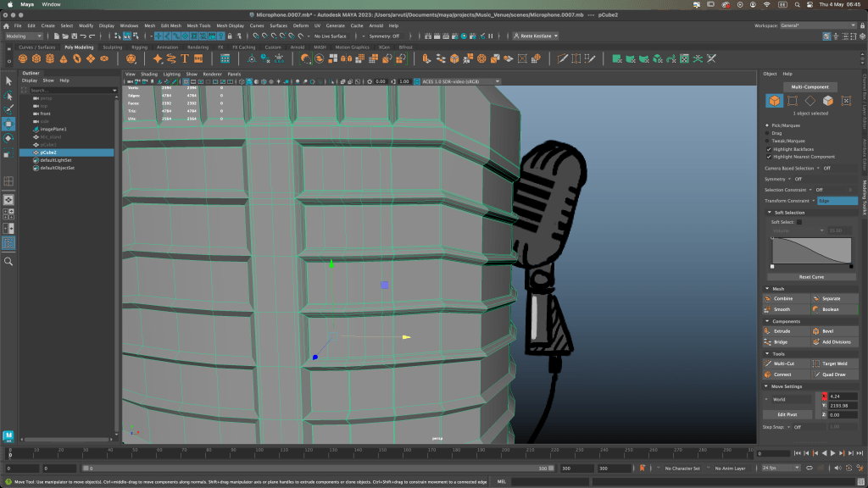Choose the Bevel tool
The width and height of the screenshot is (868, 488).
(830, 331)
